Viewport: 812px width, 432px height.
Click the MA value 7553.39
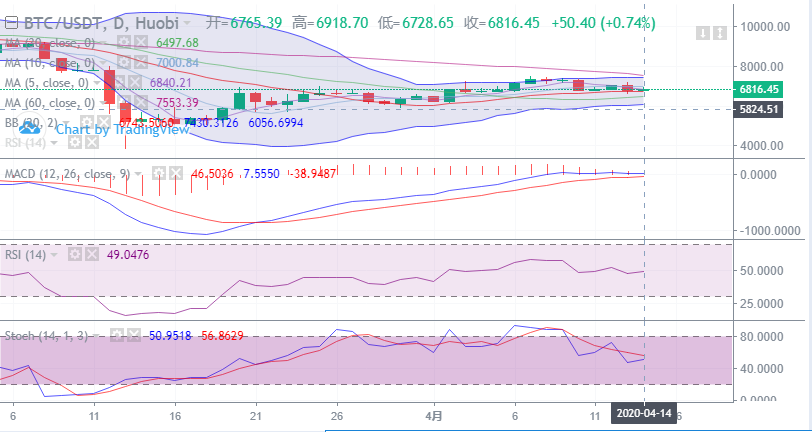[178, 103]
